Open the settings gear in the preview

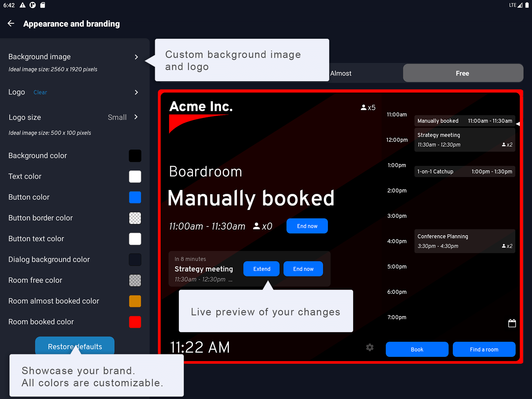click(x=370, y=347)
